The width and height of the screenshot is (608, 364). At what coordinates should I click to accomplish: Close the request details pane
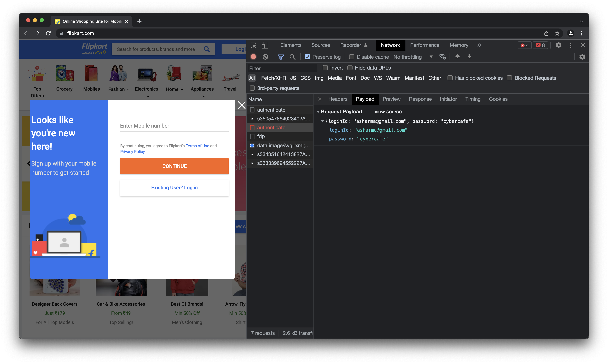[320, 99]
